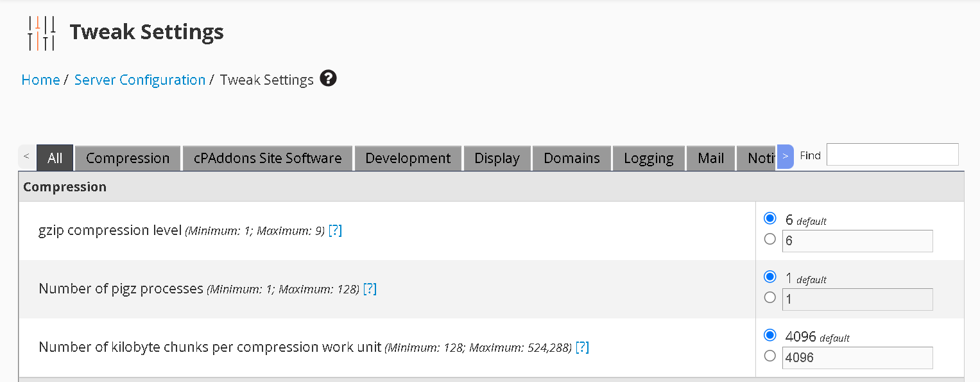The image size is (980, 382).
Task: Switch to the Mail tab
Action: coord(710,158)
